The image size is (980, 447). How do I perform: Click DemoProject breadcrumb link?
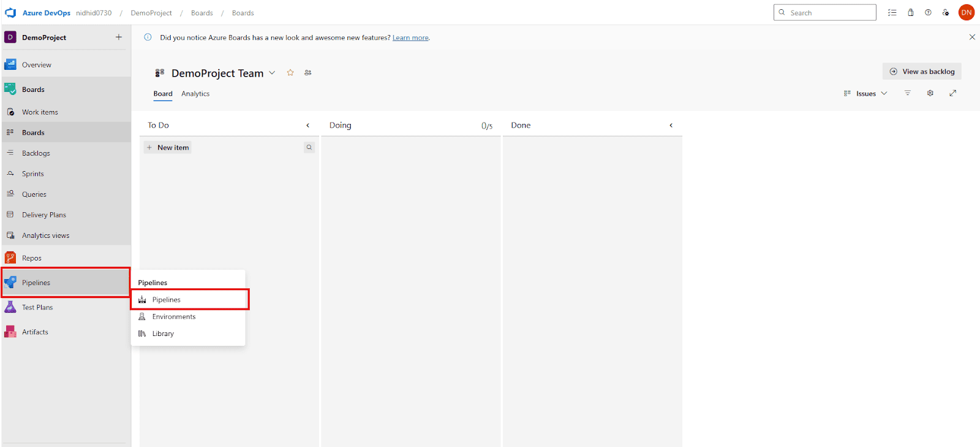(151, 13)
